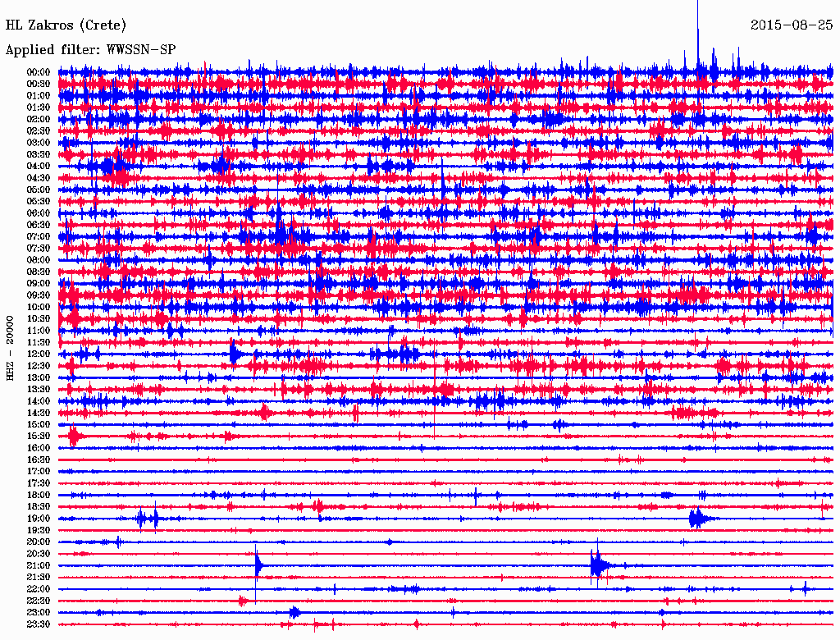Select the 19:30 time label
This screenshot has height=640, width=840.
(39, 531)
